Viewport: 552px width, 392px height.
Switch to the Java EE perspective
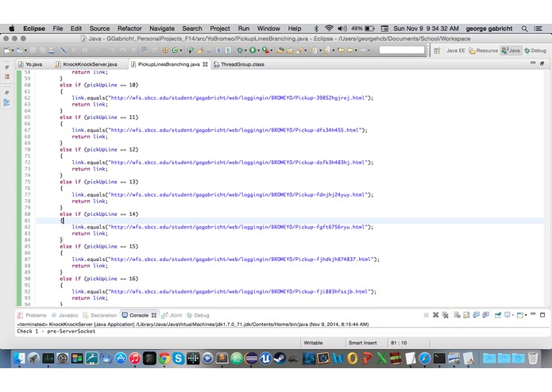tap(456, 51)
